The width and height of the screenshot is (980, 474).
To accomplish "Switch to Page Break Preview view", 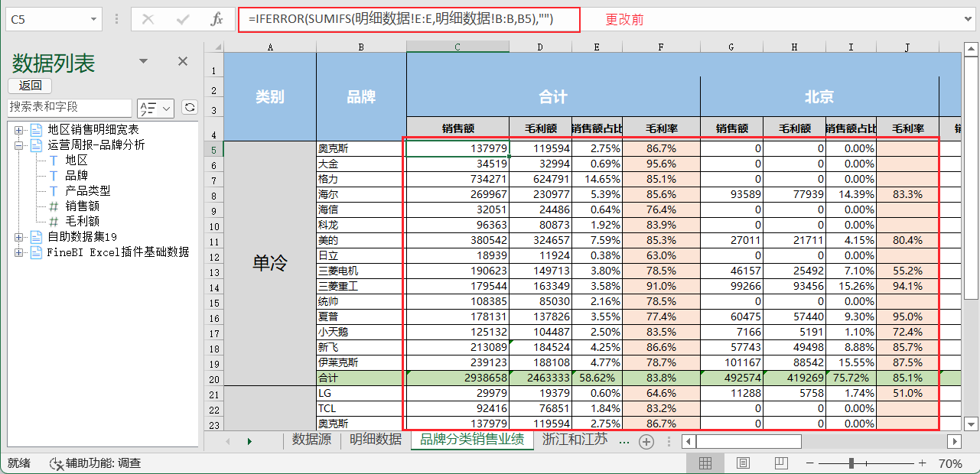I will tap(780, 463).
